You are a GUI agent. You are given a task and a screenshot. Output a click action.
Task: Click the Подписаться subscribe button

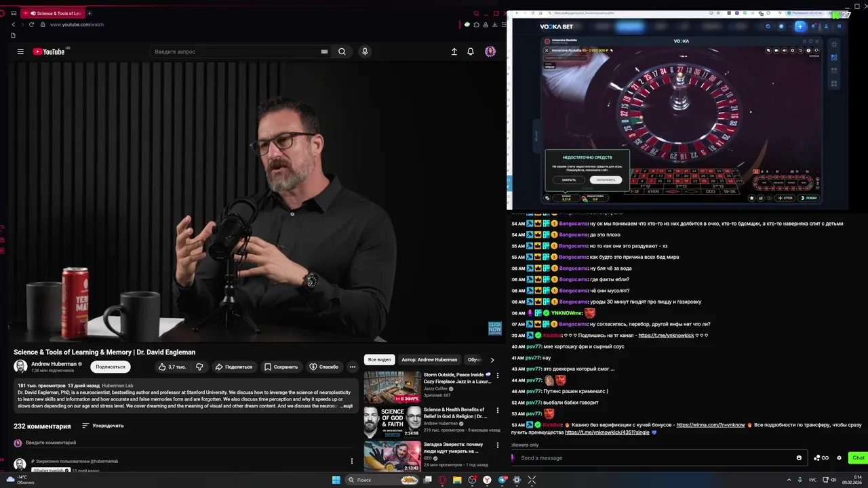[x=111, y=367]
